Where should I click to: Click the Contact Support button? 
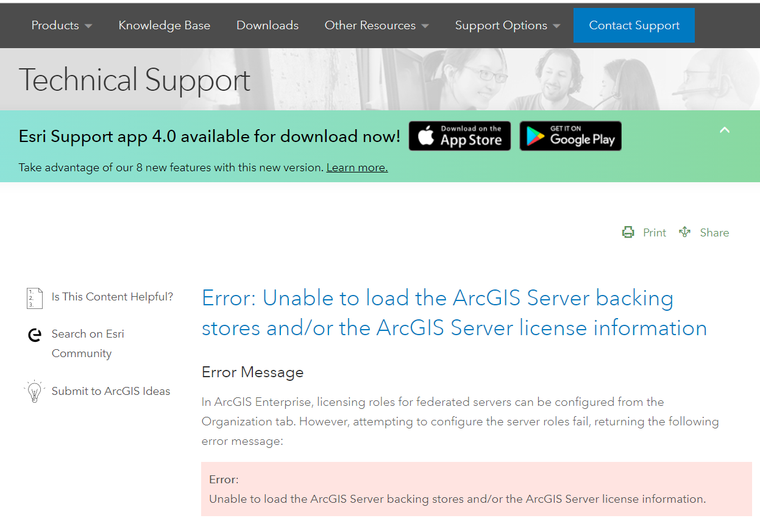click(634, 26)
